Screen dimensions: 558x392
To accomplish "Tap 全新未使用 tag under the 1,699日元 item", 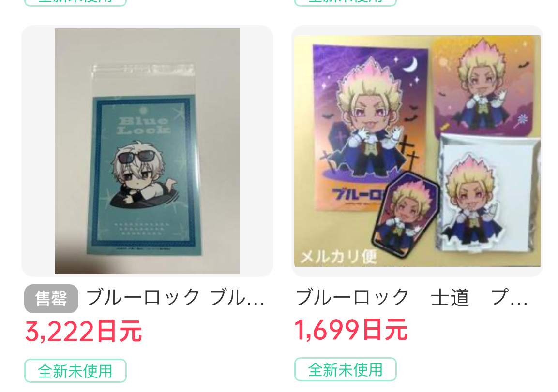I will pos(345,370).
